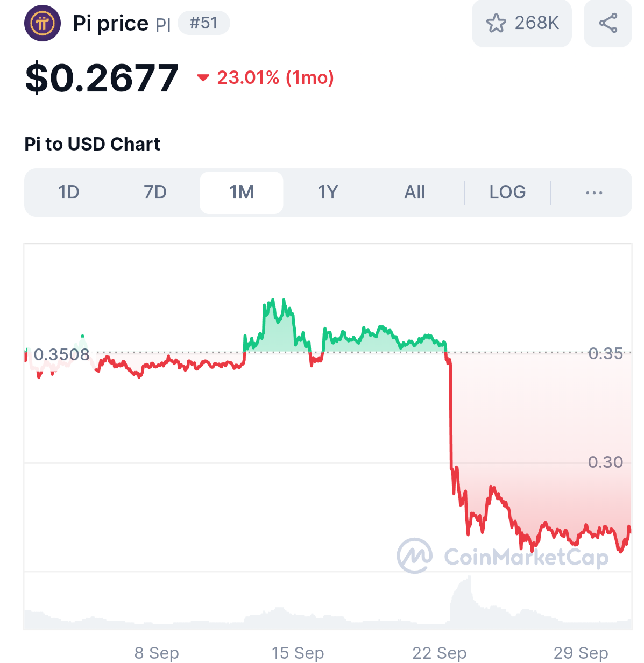Select the 1D timeframe tab
This screenshot has width=644, height=663.
click(x=69, y=193)
